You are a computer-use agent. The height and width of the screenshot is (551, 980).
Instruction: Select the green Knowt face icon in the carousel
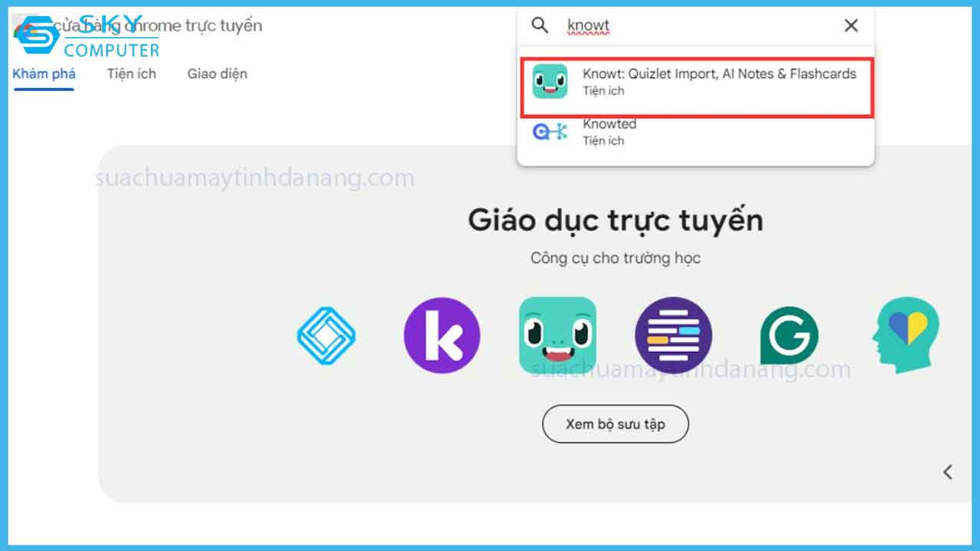point(557,335)
